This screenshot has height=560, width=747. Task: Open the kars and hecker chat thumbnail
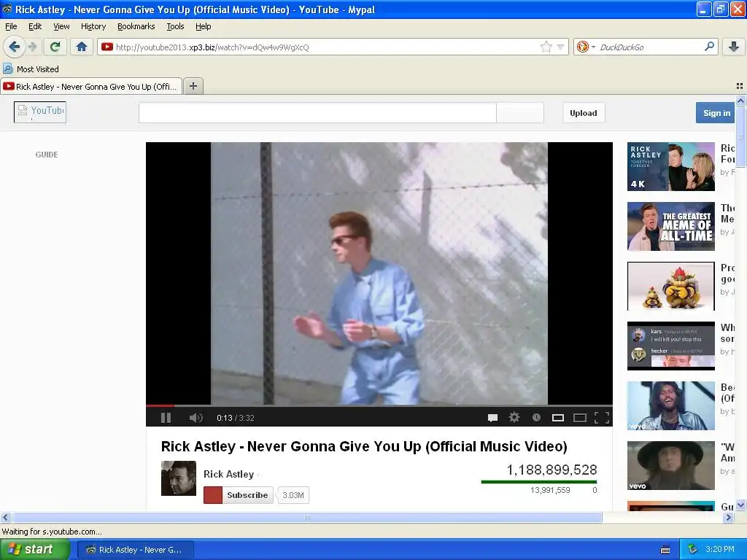pyautogui.click(x=671, y=346)
